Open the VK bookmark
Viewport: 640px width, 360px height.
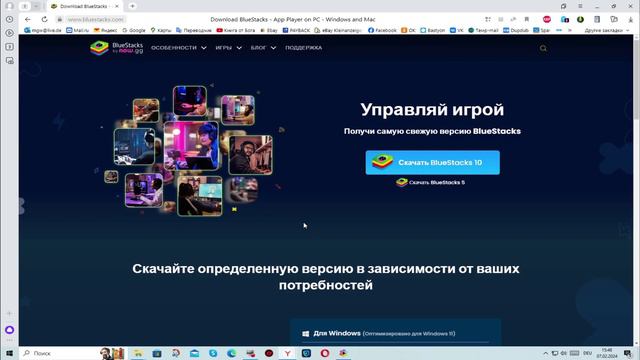point(456,30)
